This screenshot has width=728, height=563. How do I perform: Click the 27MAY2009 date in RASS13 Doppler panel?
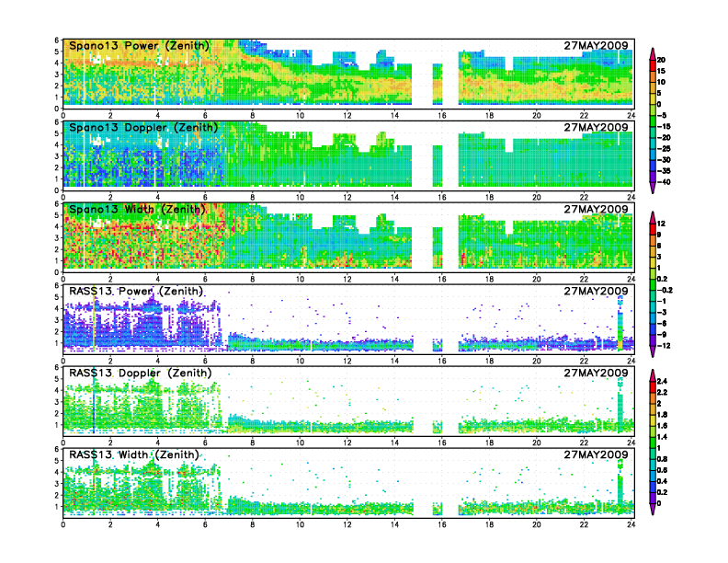pyautogui.click(x=597, y=373)
